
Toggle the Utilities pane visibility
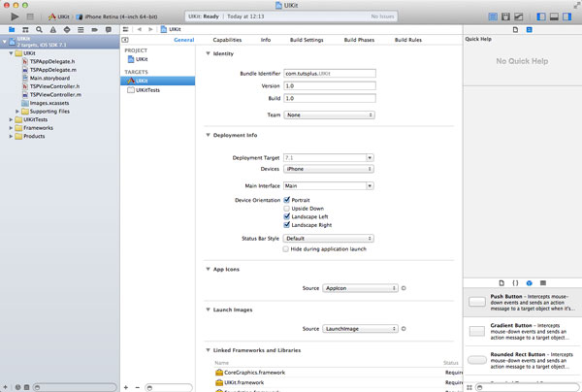pos(566,16)
